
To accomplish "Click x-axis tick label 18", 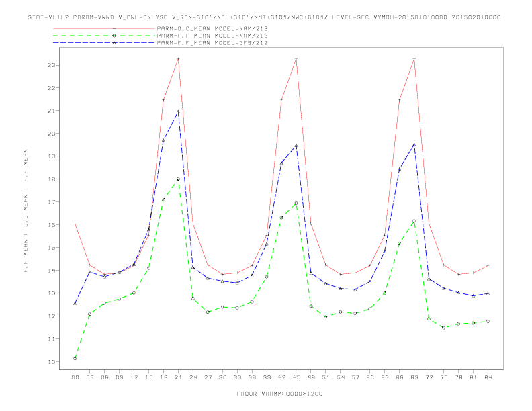I will click(163, 377).
